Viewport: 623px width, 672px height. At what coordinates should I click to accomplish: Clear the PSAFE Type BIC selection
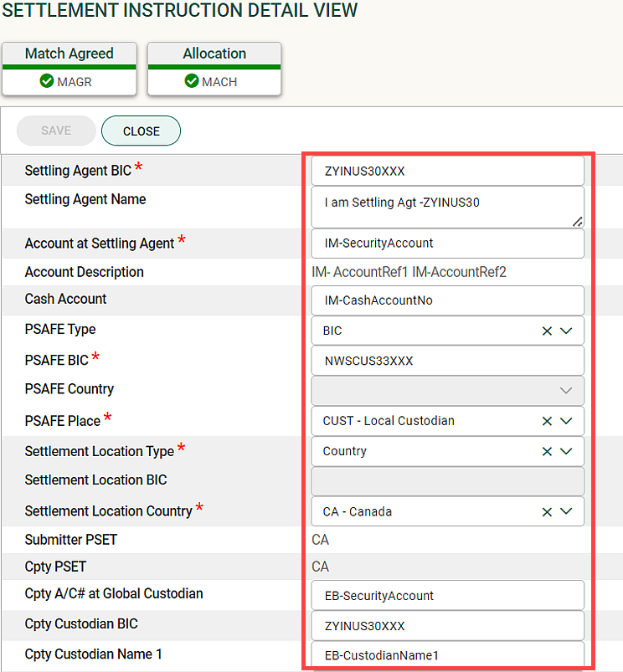click(547, 331)
